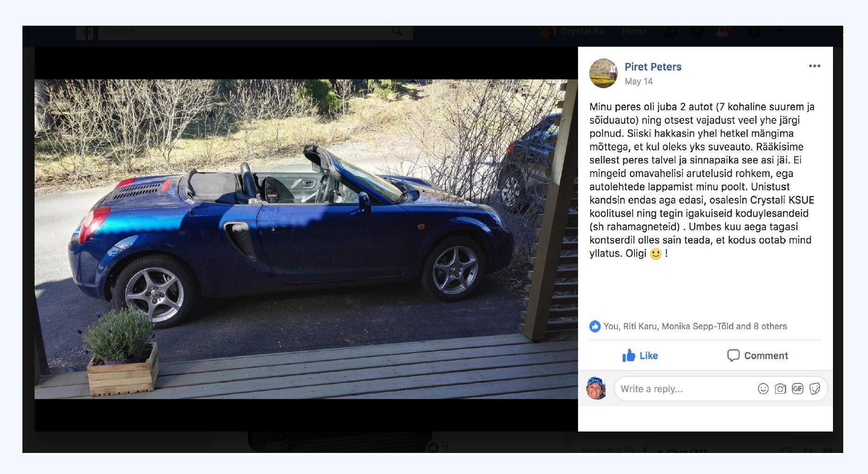Click the Comment button

tap(757, 355)
